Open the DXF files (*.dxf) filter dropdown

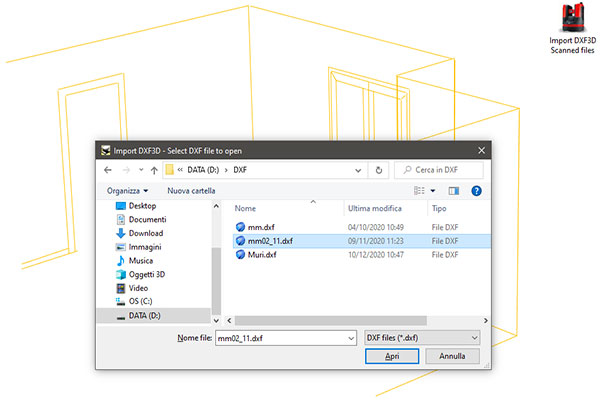[422, 338]
